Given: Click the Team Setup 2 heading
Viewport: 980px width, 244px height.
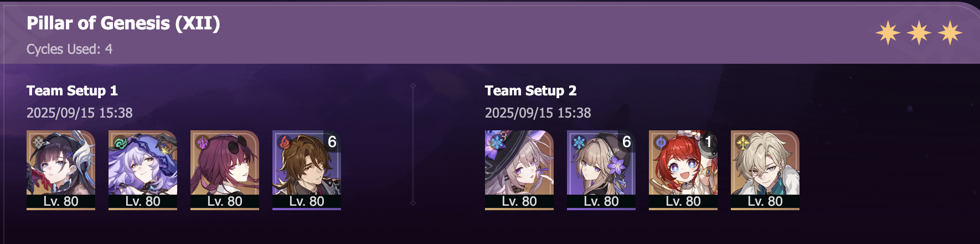Looking at the screenshot, I should coord(530,90).
